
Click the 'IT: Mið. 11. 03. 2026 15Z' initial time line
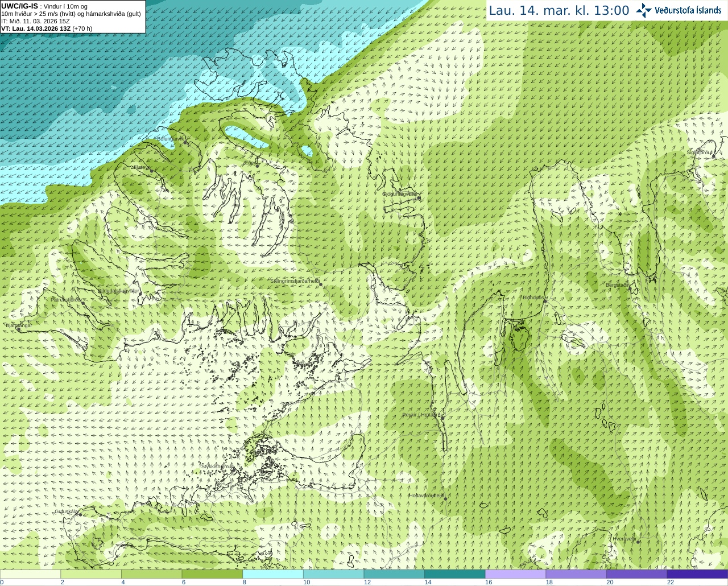[36, 21]
